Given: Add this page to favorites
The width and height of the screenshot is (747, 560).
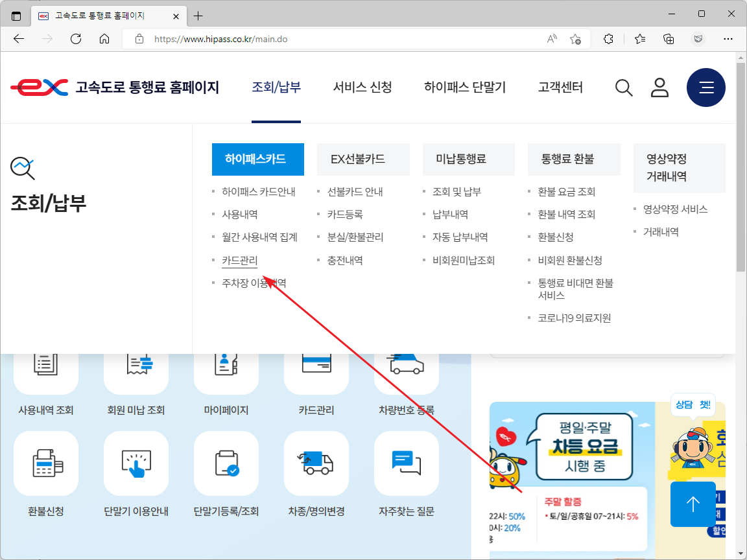Looking at the screenshot, I should click(576, 39).
